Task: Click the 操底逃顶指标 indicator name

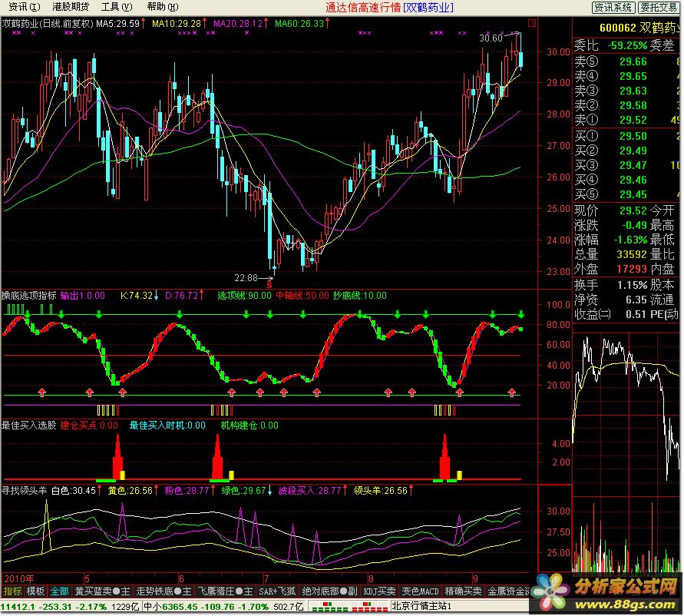Action: point(29,296)
